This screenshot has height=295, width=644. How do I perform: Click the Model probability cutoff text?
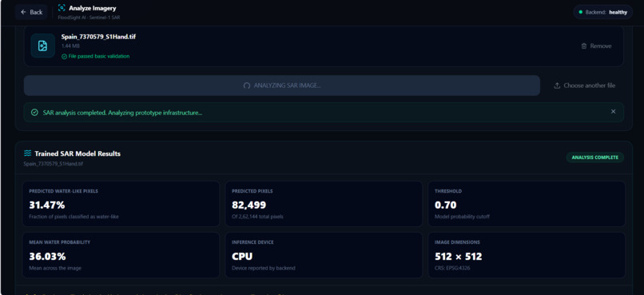(x=462, y=217)
